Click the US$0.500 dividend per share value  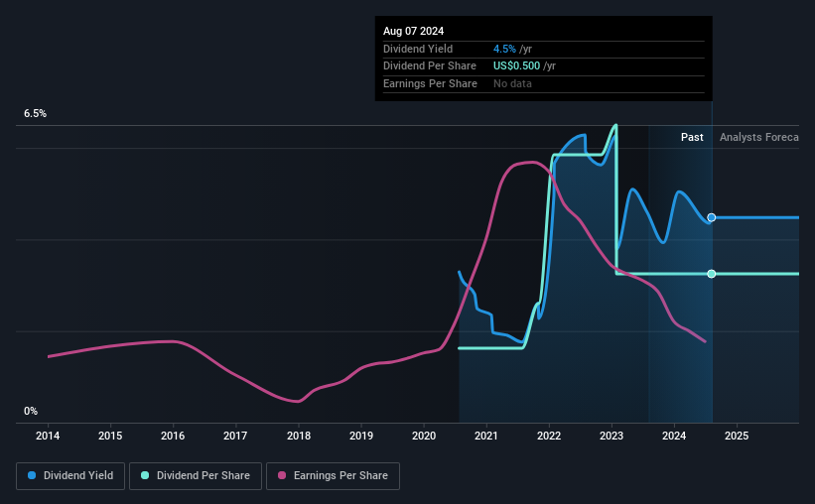pyautogui.click(x=516, y=66)
